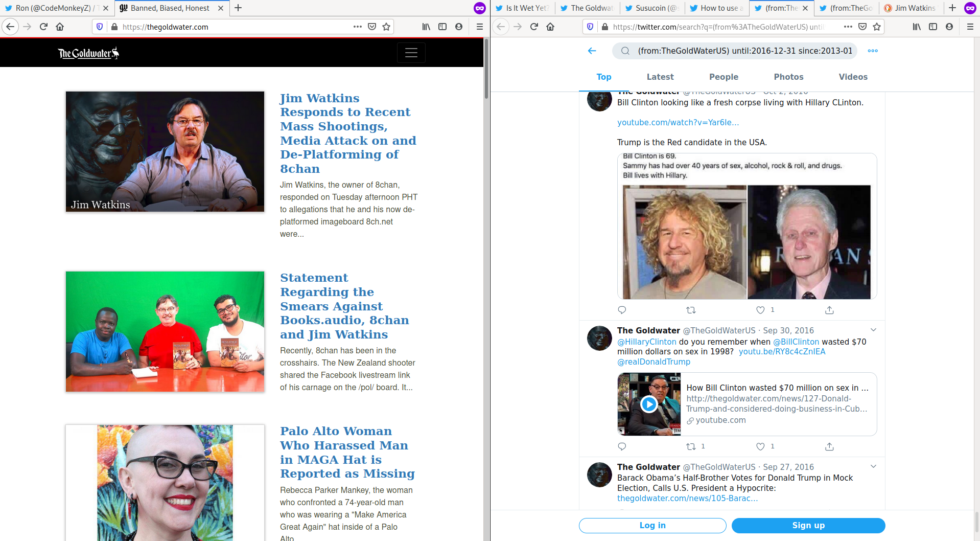
Task: Click the Log in button
Action: 652,525
